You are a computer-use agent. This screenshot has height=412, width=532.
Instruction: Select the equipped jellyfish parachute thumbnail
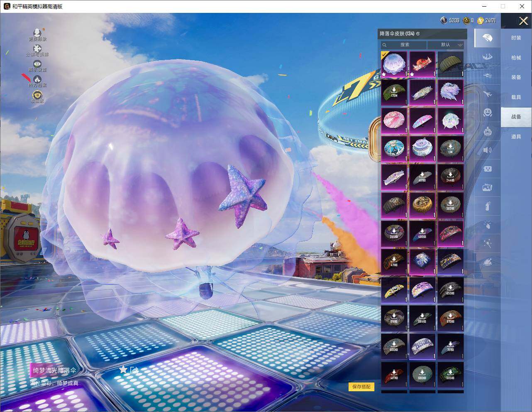(394, 64)
